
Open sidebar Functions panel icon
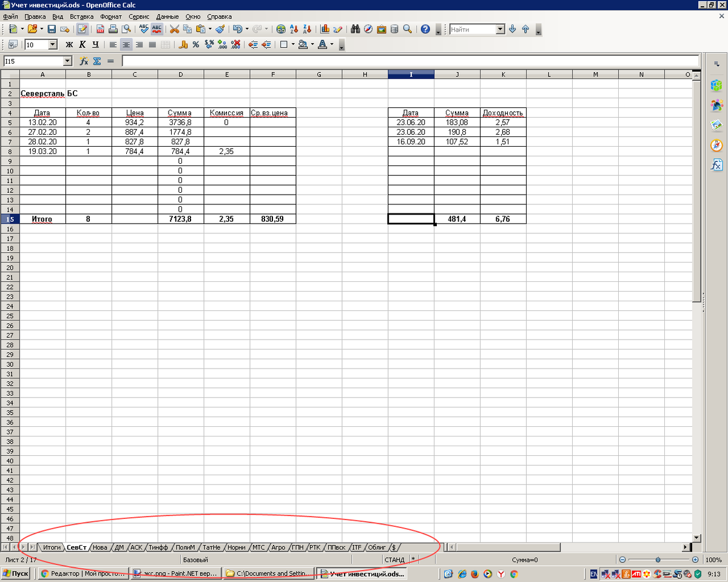coord(717,165)
